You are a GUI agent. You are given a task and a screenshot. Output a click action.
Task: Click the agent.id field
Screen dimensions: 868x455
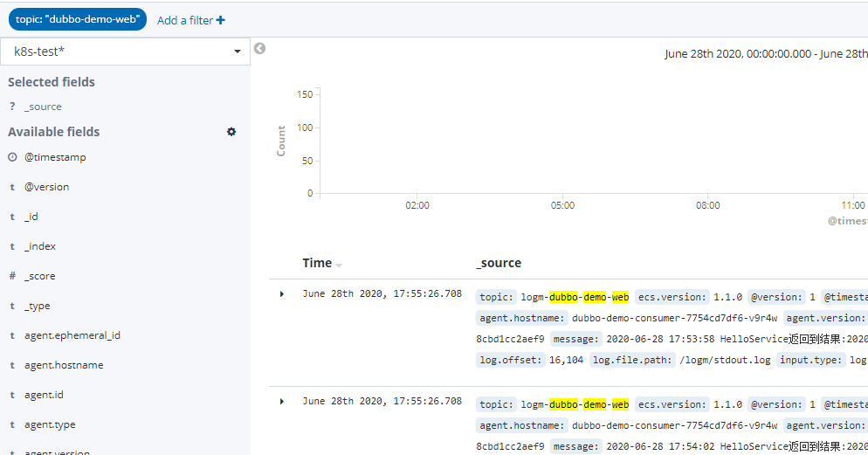click(x=44, y=396)
